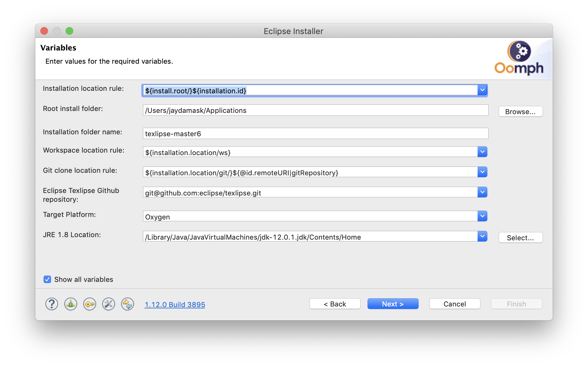Open the preferences wrench-and-screwdriver icon
This screenshot has width=588, height=367.
pos(109,304)
